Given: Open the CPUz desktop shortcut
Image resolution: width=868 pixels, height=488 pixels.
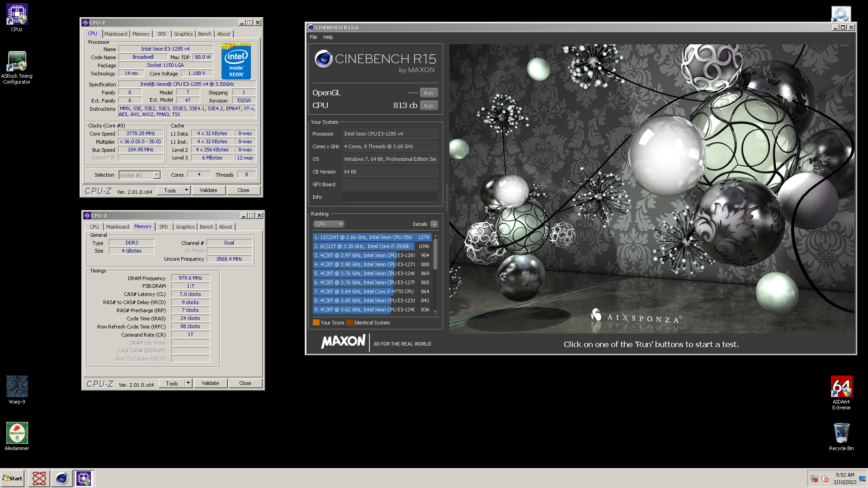Looking at the screenshot, I should (x=17, y=17).
